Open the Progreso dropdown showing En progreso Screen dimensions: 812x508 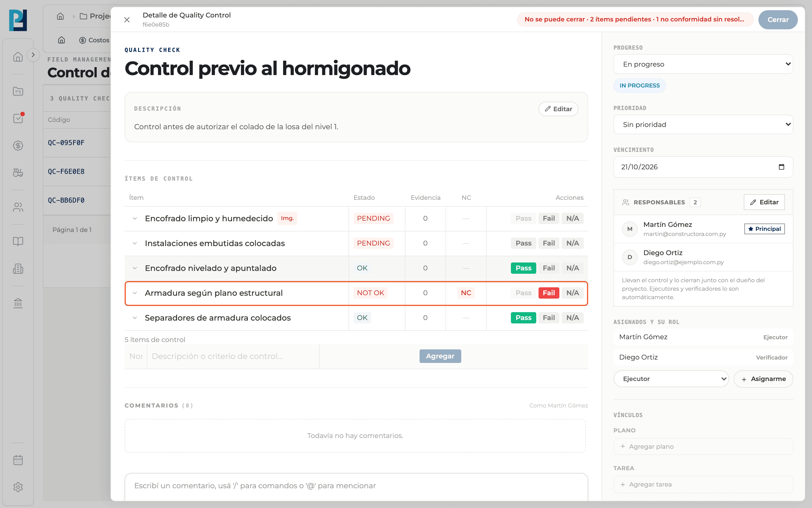[703, 64]
